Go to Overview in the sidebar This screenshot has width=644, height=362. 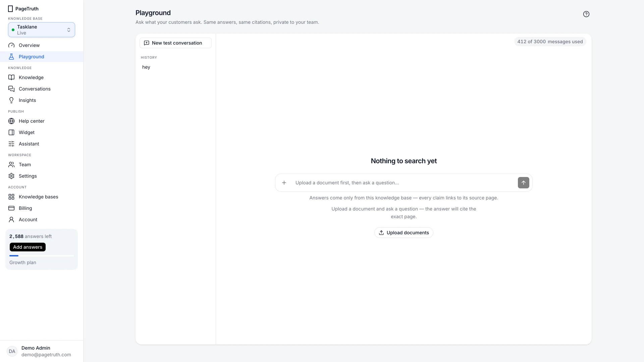coord(42,45)
